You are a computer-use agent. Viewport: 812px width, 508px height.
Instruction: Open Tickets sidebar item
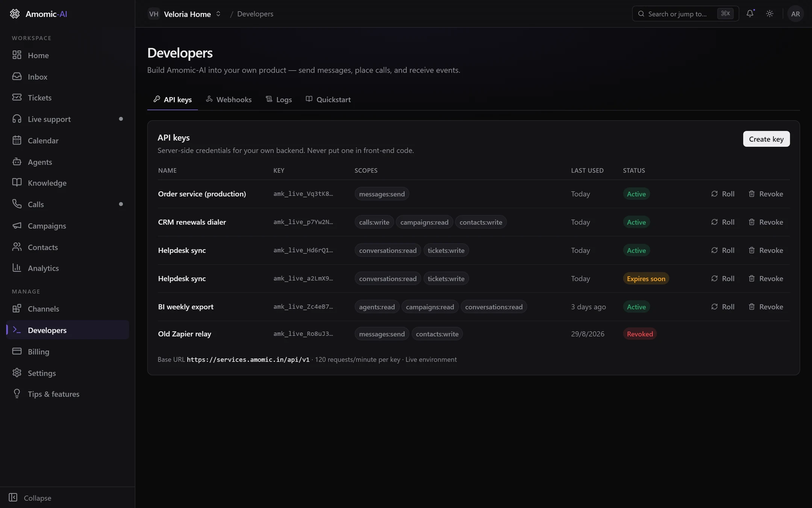point(68,98)
